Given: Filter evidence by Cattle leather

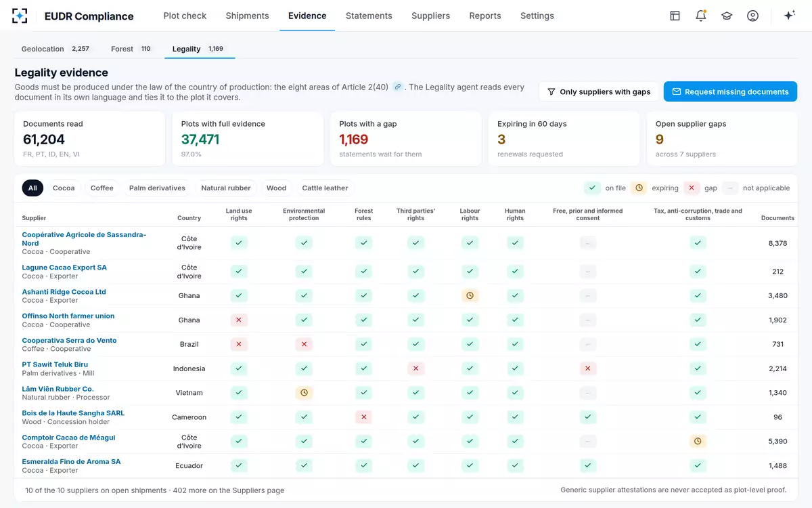Looking at the screenshot, I should (325, 188).
